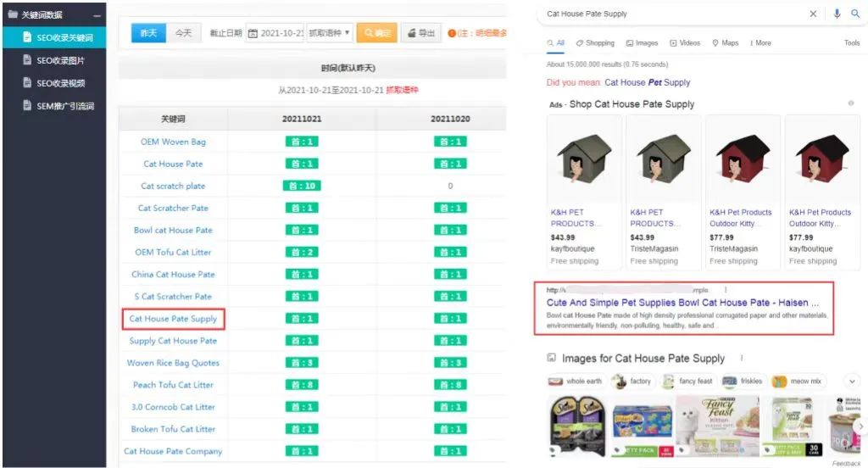Click the ad info icon beside Shop ads
Image resolution: width=868 pixels, height=468 pixels.
pyautogui.click(x=851, y=103)
